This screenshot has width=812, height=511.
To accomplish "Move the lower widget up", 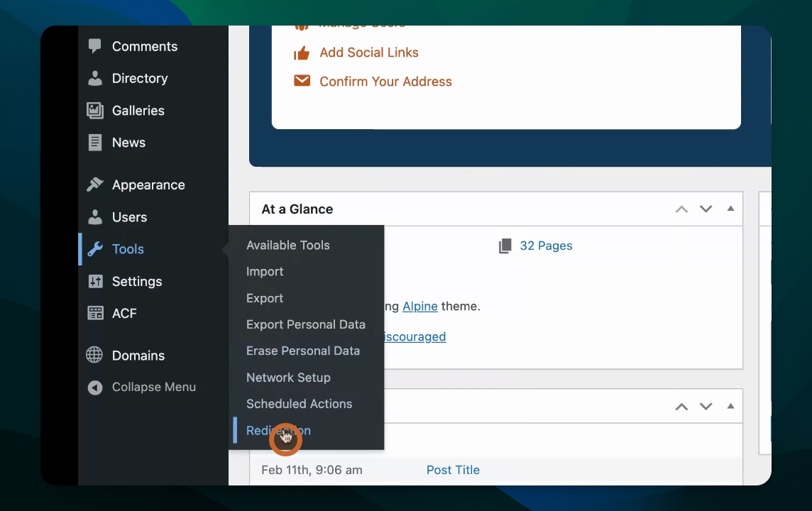I will click(681, 407).
